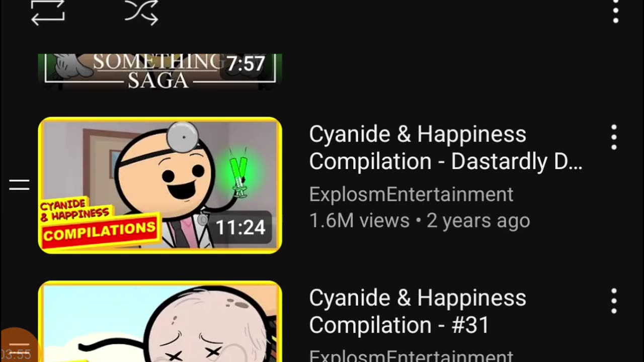Open the Something Saga video thumbnail
This screenshot has width=644, height=362.
tap(160, 71)
